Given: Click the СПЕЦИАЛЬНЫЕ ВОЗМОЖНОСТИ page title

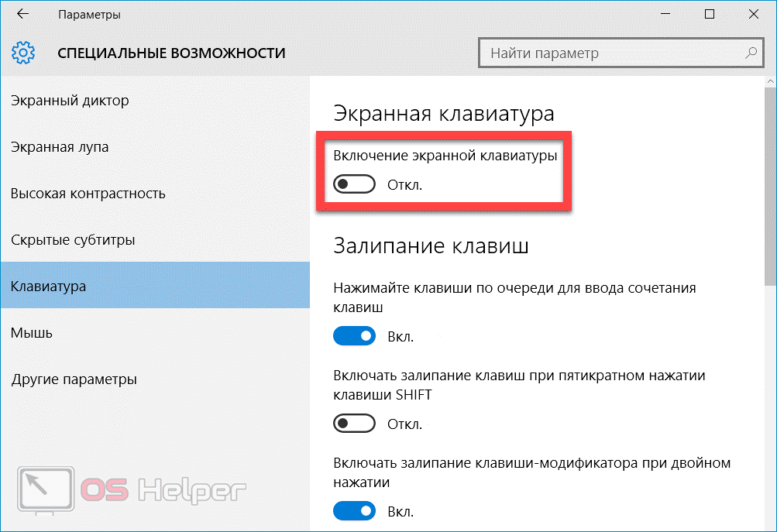Looking at the screenshot, I should click(x=171, y=53).
